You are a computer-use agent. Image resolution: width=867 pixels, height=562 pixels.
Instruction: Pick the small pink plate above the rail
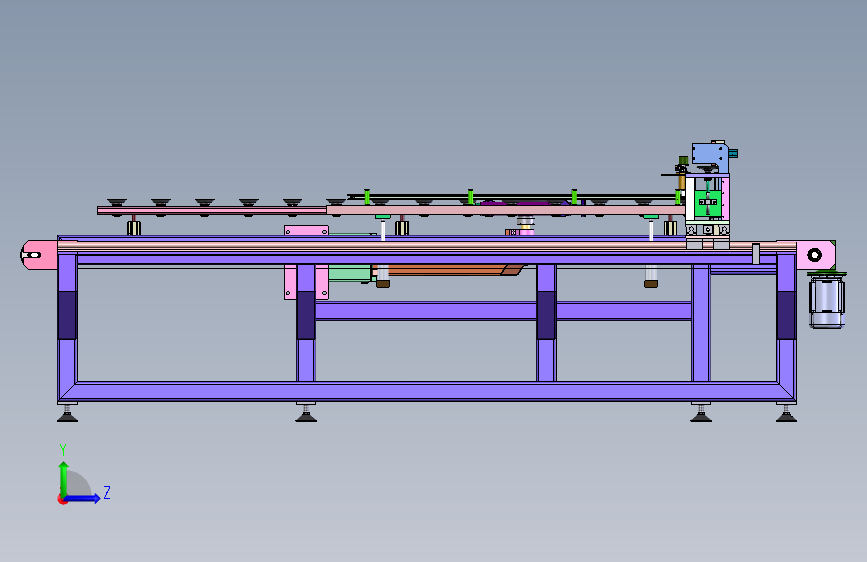click(306, 231)
